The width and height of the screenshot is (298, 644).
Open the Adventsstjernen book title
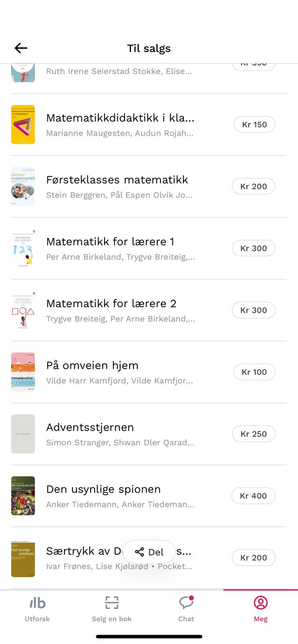(90, 427)
